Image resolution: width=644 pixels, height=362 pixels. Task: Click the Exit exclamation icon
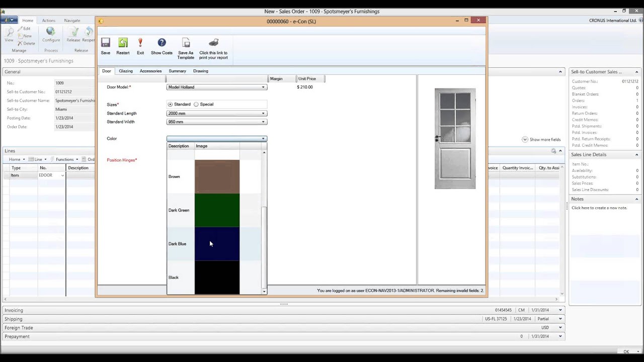point(140,43)
